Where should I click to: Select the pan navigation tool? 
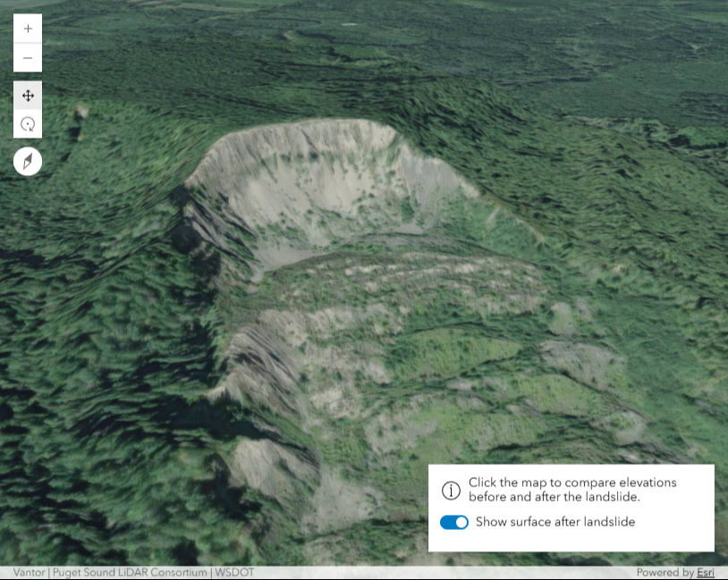[x=28, y=96]
